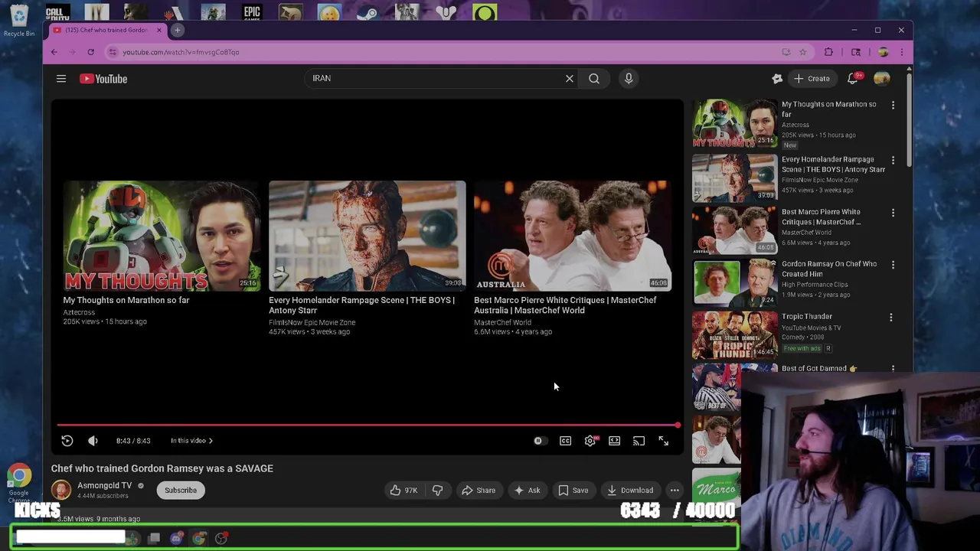Click the Ask AI button
Viewport: 980px width, 551px height.
(527, 491)
